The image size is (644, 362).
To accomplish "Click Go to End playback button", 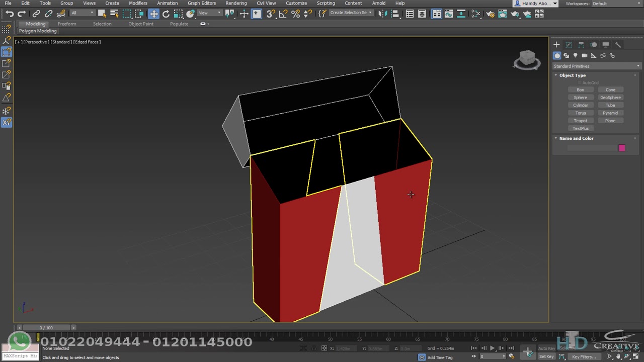I will [x=511, y=348].
